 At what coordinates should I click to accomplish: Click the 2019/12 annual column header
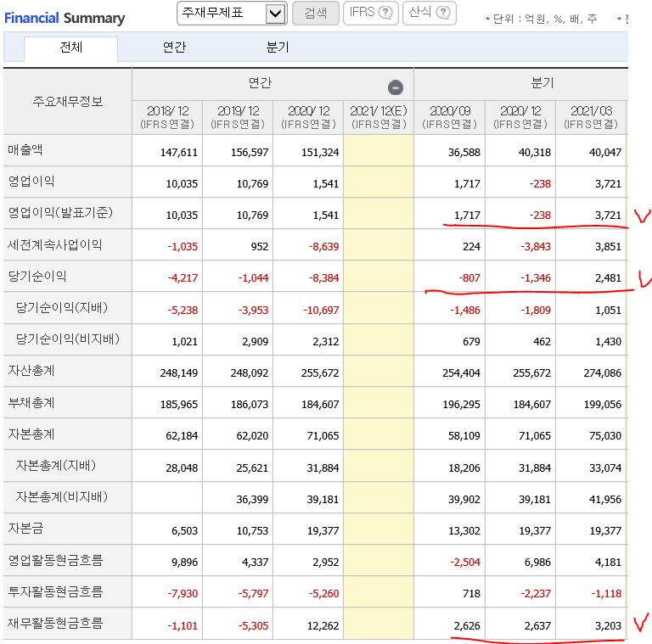click(238, 117)
